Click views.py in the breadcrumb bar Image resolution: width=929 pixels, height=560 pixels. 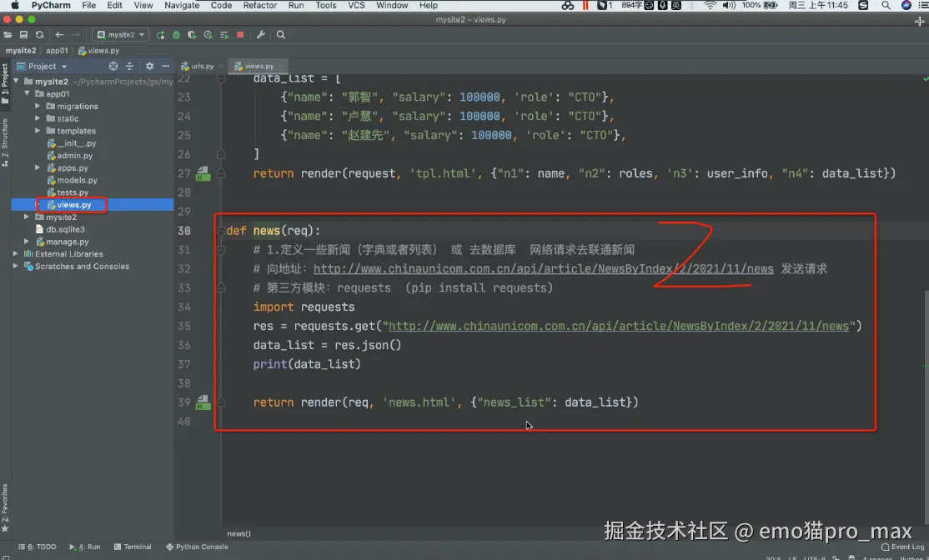pos(99,51)
